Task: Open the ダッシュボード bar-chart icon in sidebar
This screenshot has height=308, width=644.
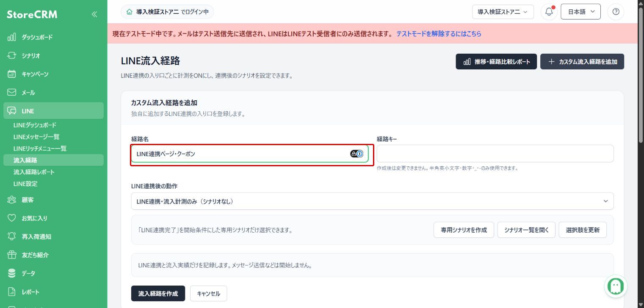Action: coord(12,37)
